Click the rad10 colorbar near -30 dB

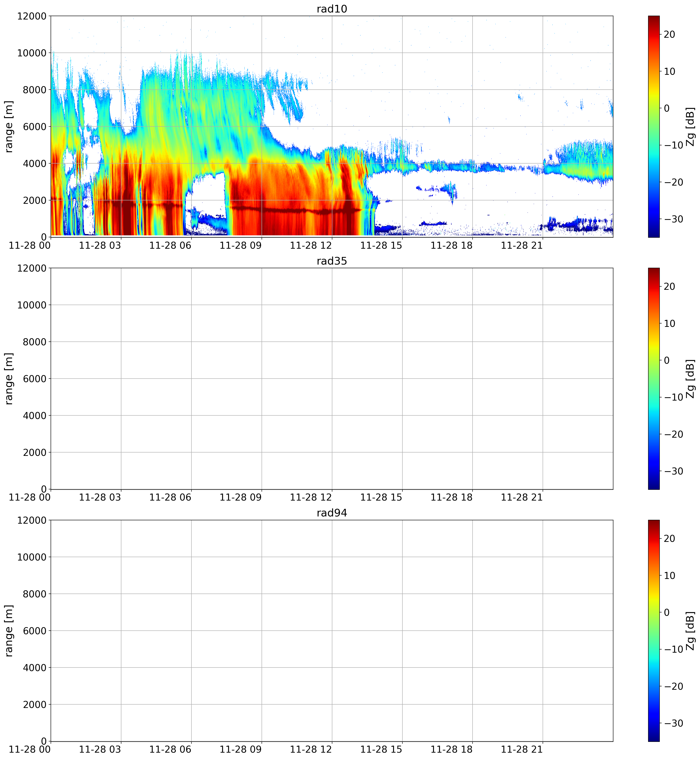(x=653, y=219)
